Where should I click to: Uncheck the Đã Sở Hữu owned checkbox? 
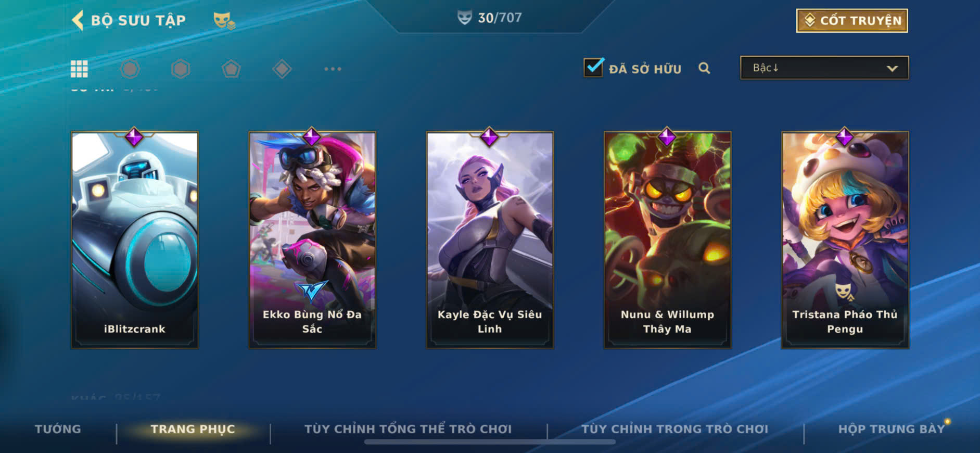point(594,68)
